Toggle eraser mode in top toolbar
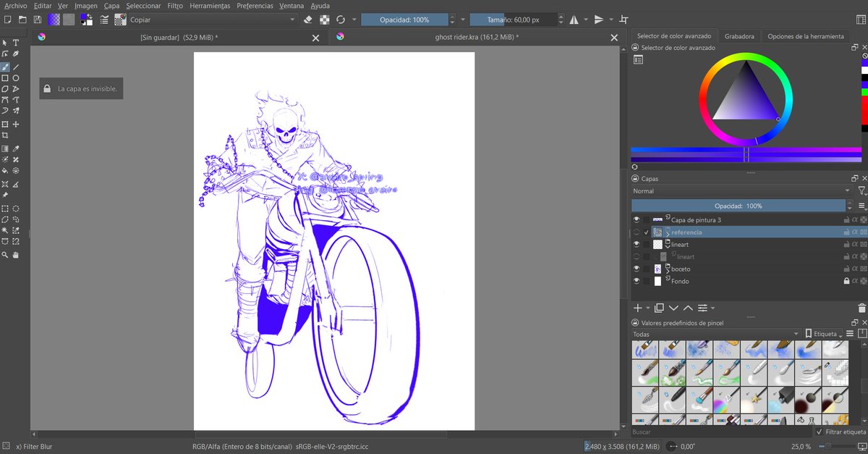The width and height of the screenshot is (868, 454). 309,20
